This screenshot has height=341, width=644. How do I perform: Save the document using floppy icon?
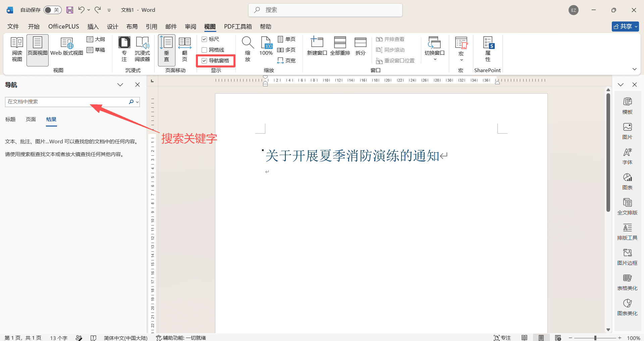(x=70, y=10)
